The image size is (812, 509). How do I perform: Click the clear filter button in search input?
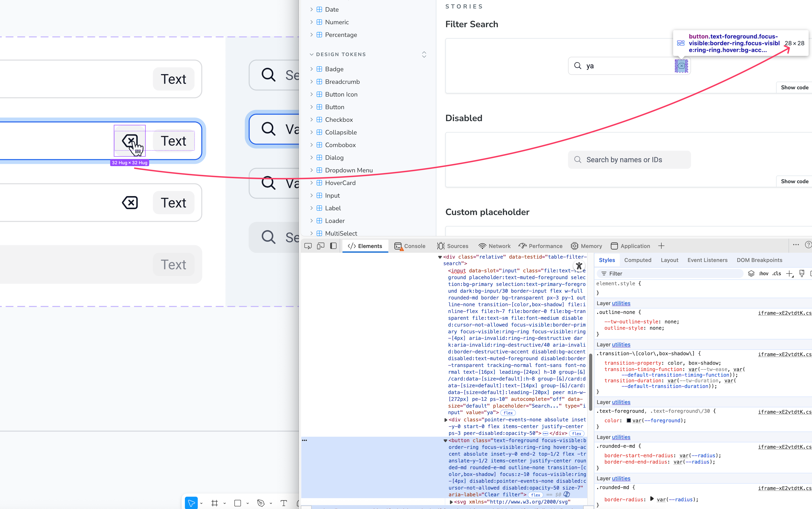[x=681, y=66]
